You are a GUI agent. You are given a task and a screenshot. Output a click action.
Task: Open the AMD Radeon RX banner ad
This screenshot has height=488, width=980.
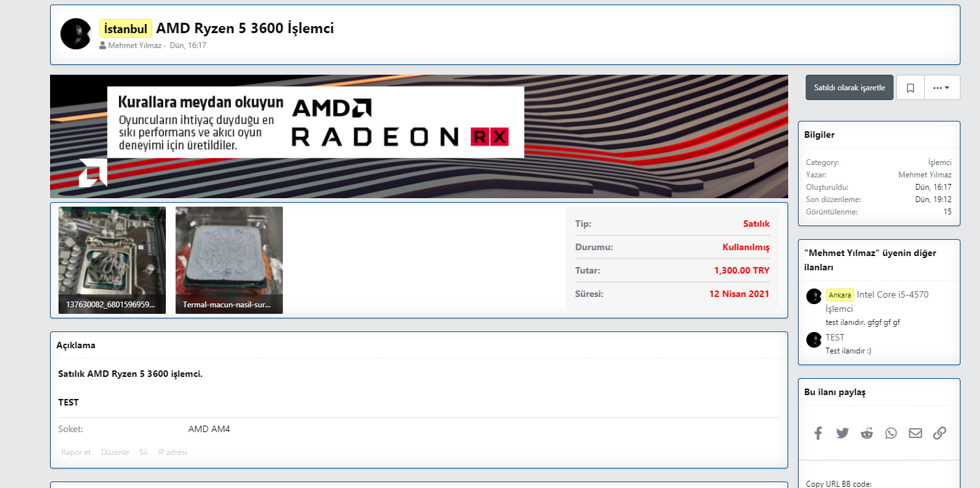[419, 136]
